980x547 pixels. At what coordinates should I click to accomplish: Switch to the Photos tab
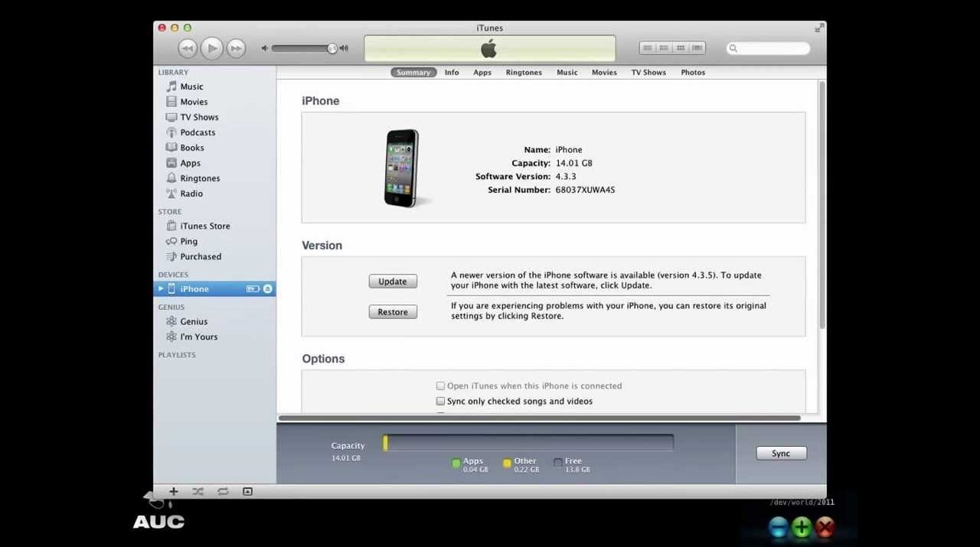click(693, 73)
